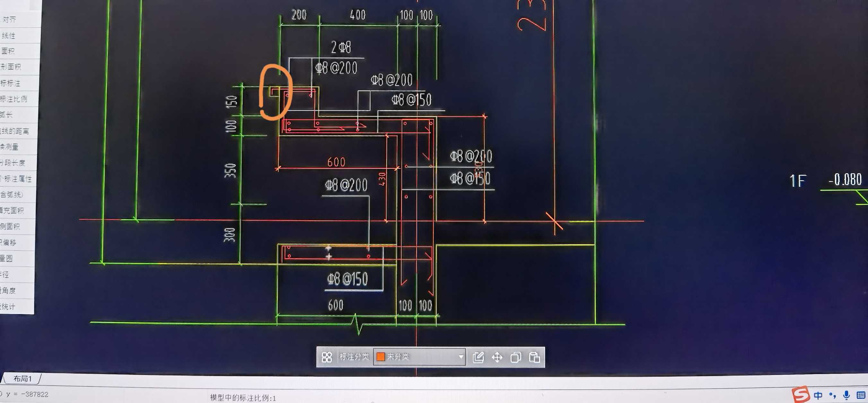The height and width of the screenshot is (403, 868).
Task: Click the copy annotation icon
Action: (x=516, y=357)
